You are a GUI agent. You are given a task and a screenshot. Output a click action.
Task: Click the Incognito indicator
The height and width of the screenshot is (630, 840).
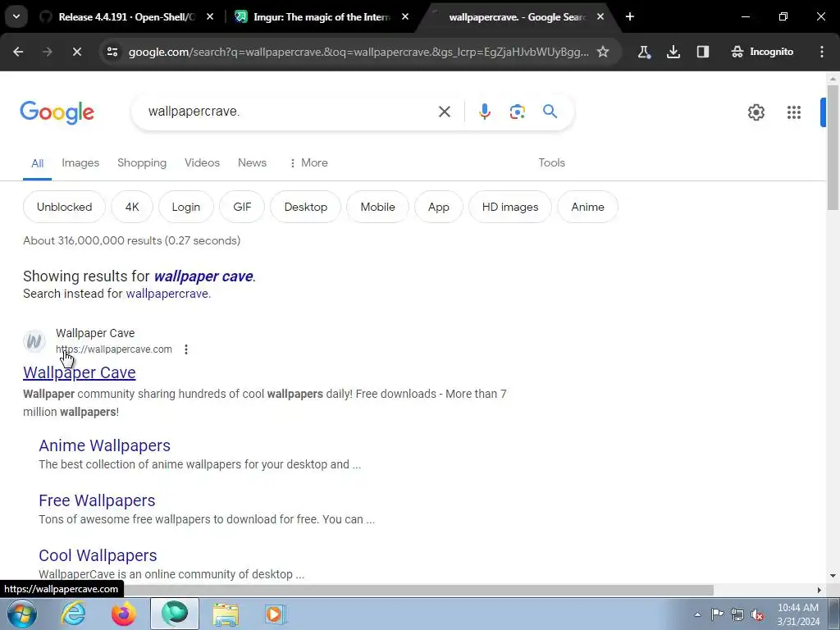[x=762, y=52]
